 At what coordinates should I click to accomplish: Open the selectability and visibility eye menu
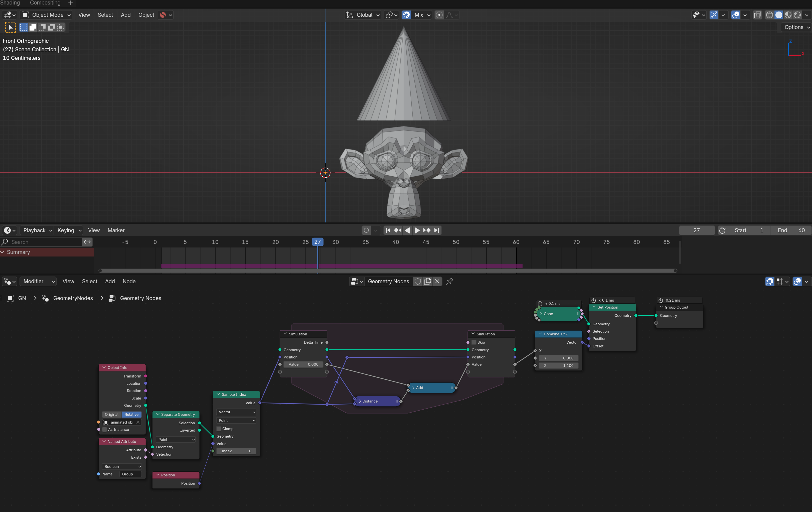[698, 15]
